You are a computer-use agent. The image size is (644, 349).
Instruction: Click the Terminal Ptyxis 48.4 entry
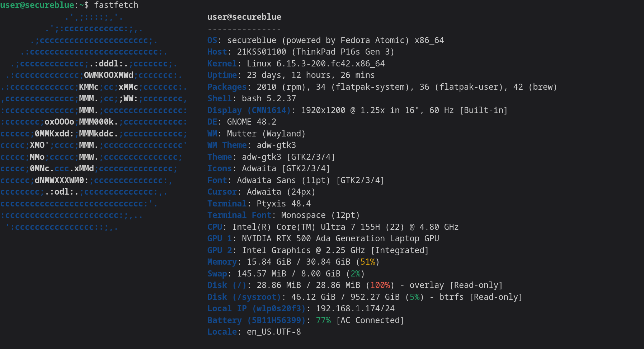coord(283,204)
